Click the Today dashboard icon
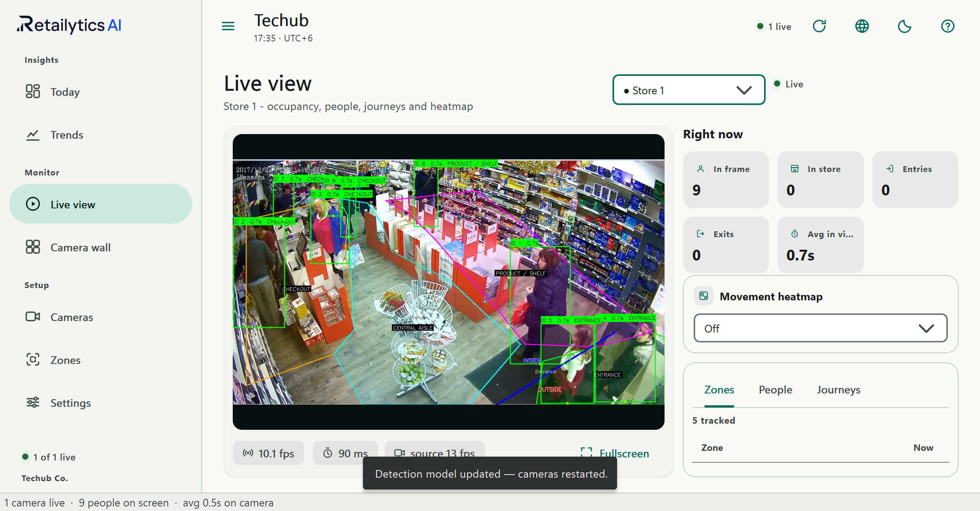 pos(33,91)
